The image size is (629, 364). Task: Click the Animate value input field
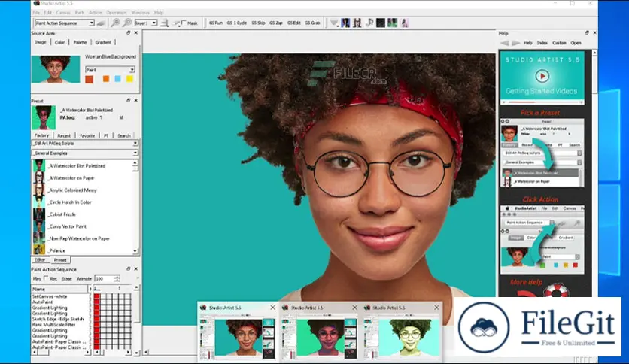point(105,278)
